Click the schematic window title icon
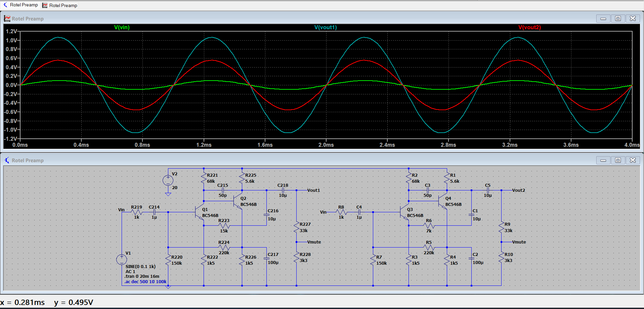 [7, 160]
